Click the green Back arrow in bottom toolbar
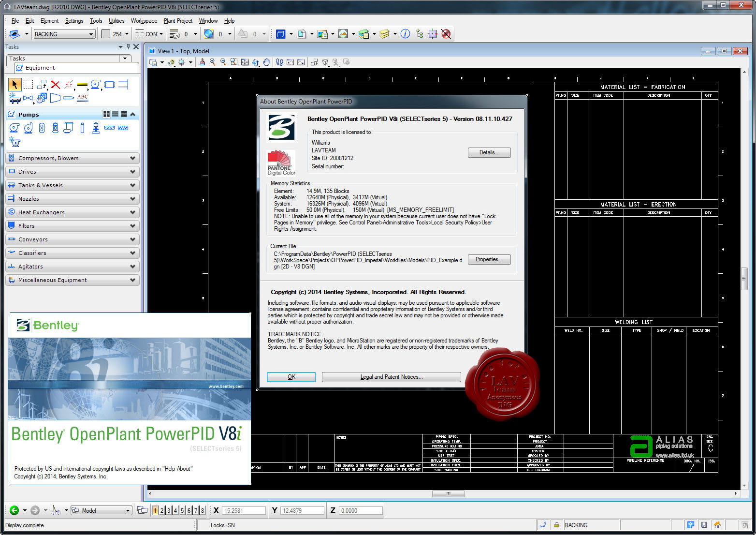The width and height of the screenshot is (756, 535). [x=15, y=510]
